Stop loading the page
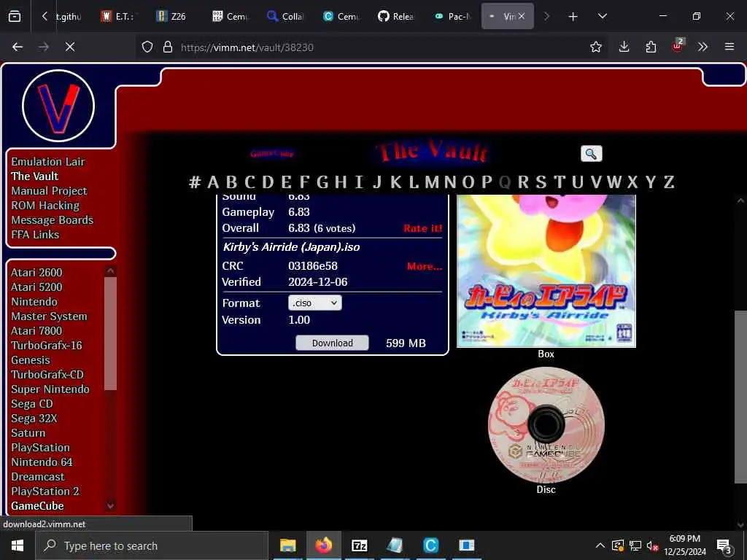Image resolution: width=747 pixels, height=560 pixels. [x=70, y=47]
